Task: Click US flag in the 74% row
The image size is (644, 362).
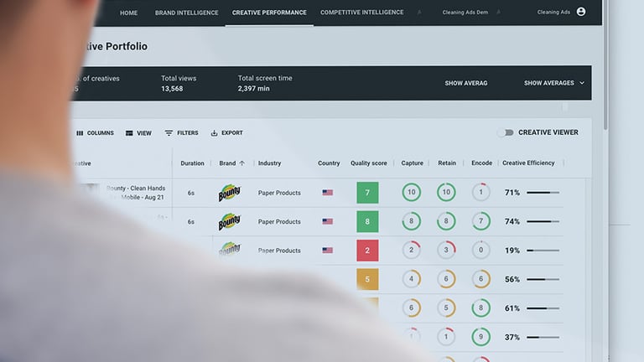Action: click(x=327, y=221)
